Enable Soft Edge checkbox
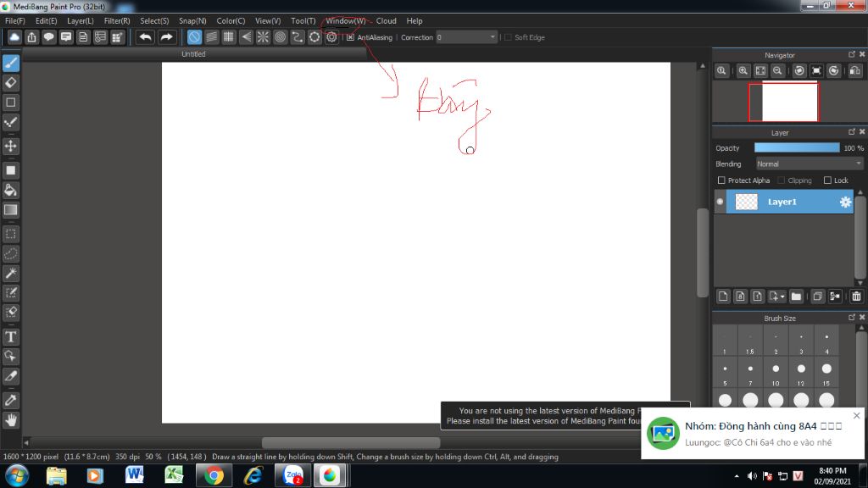The image size is (868, 488). [509, 37]
